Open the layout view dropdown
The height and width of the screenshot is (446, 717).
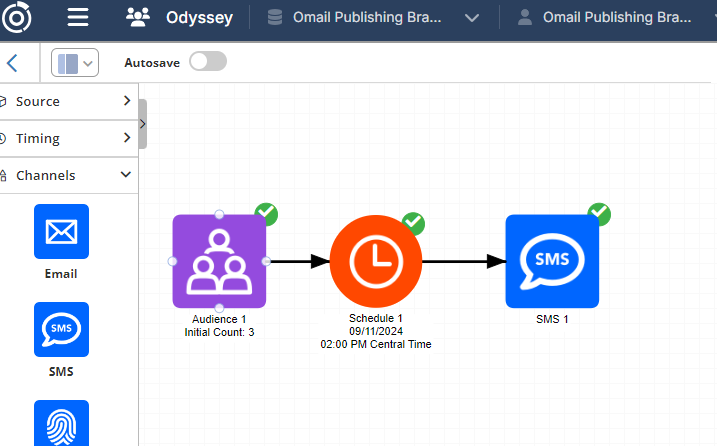tap(75, 63)
